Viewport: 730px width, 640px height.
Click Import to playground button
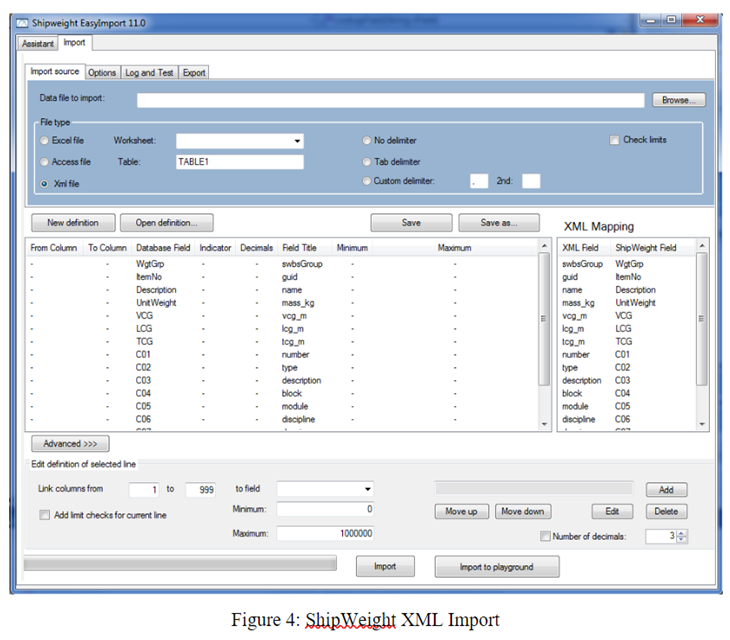(496, 567)
